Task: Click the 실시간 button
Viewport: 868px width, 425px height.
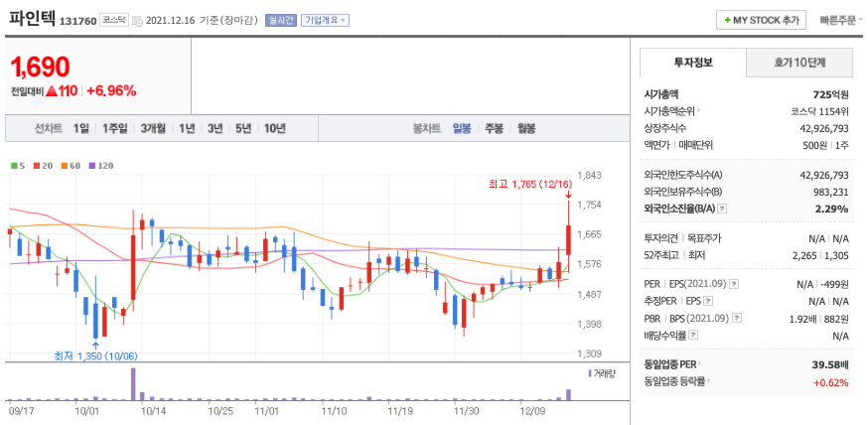Action: pyautogui.click(x=281, y=21)
